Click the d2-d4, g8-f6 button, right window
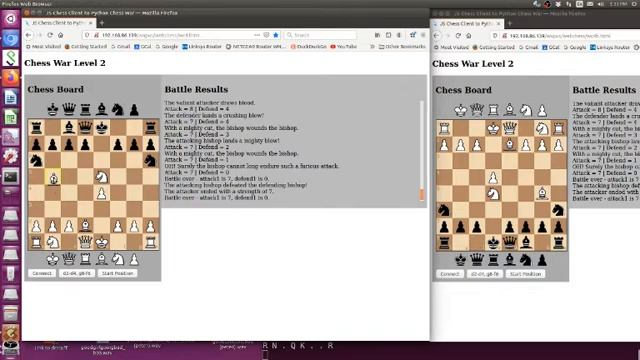The height and width of the screenshot is (360, 640). (x=484, y=274)
